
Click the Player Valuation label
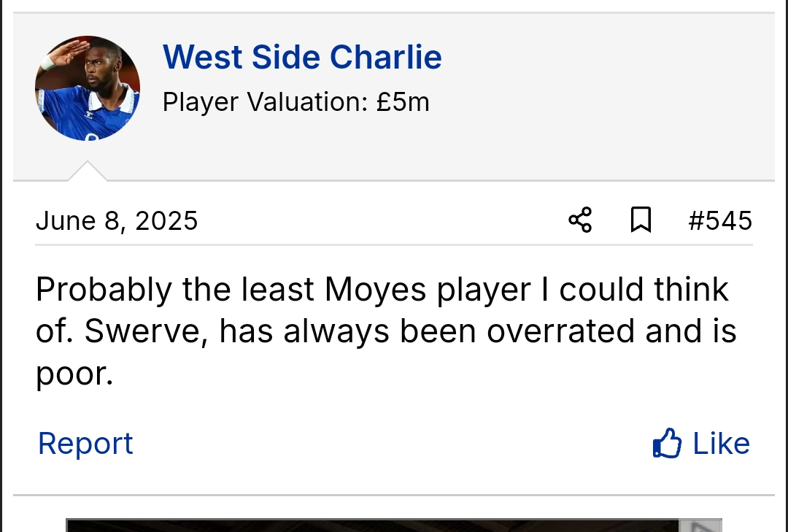click(265, 102)
